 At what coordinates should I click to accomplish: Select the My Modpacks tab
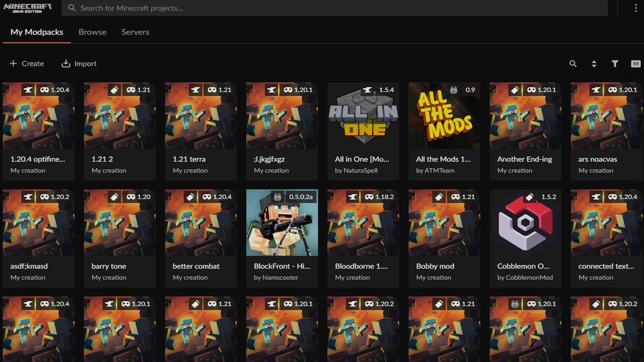[37, 32]
